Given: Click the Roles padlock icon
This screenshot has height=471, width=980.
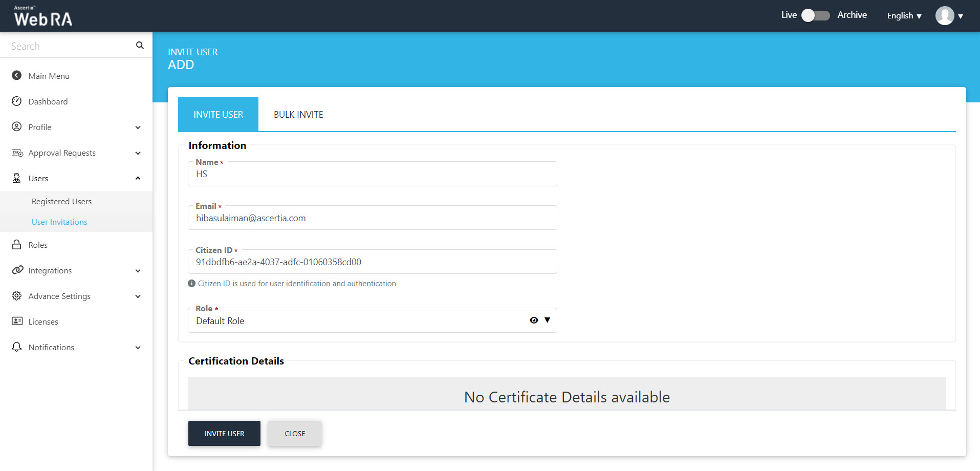Looking at the screenshot, I should tap(17, 245).
